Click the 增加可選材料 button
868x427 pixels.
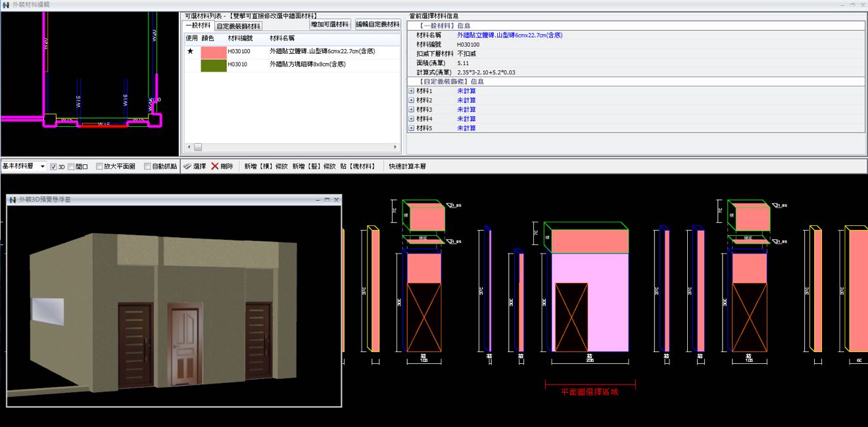(330, 24)
